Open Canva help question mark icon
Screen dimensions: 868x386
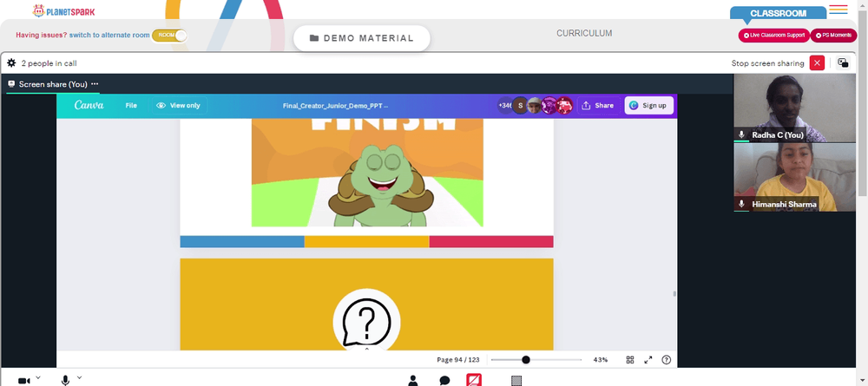coord(667,359)
